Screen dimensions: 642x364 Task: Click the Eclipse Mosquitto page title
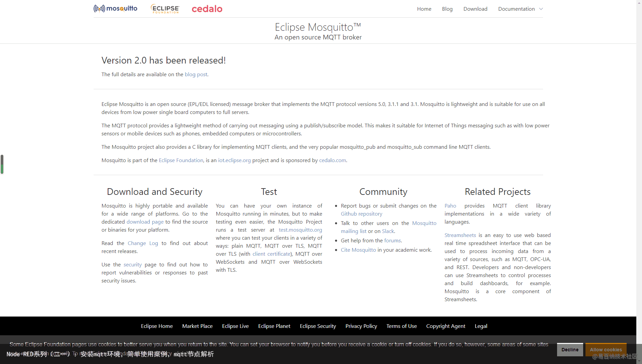318,27
